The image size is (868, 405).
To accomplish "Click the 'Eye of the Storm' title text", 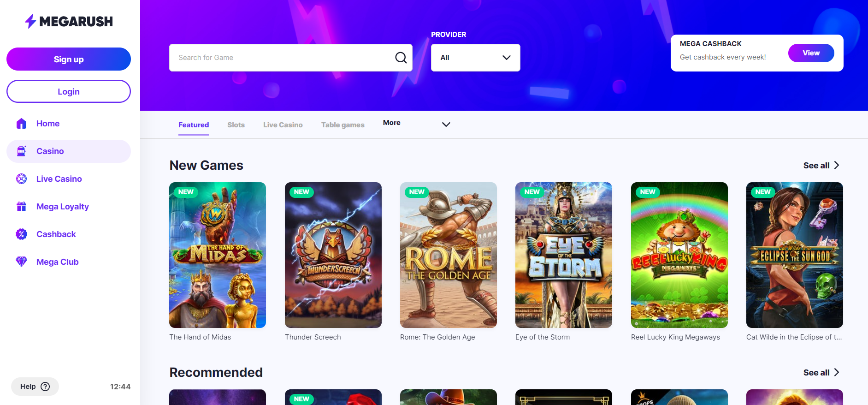I will 543,337.
